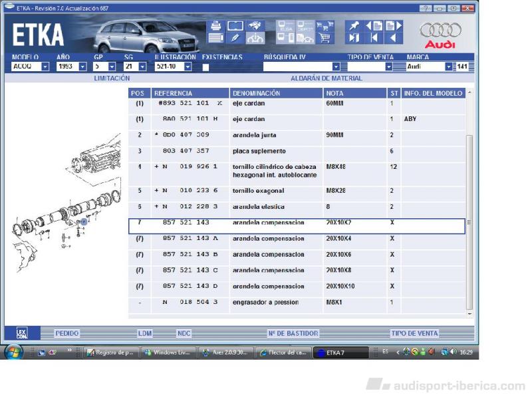532x399 pixels.
Task: Open the Modelo dropdown
Action: 45,66
